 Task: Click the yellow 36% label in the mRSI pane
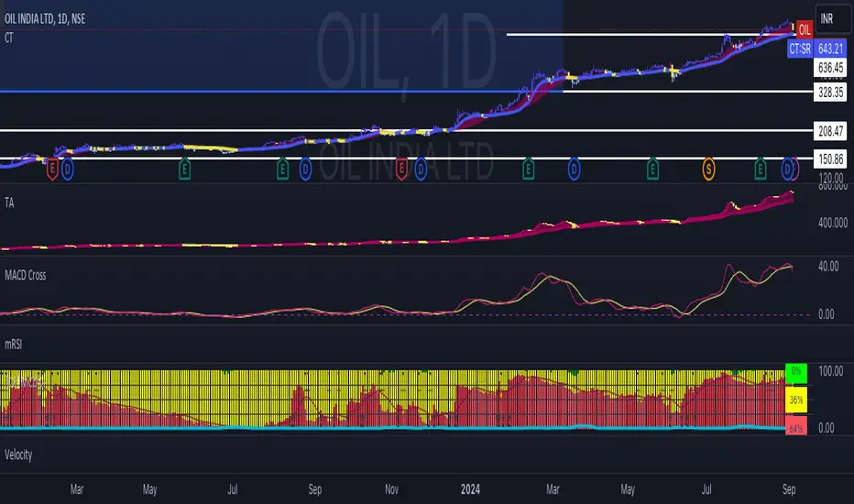pos(795,400)
